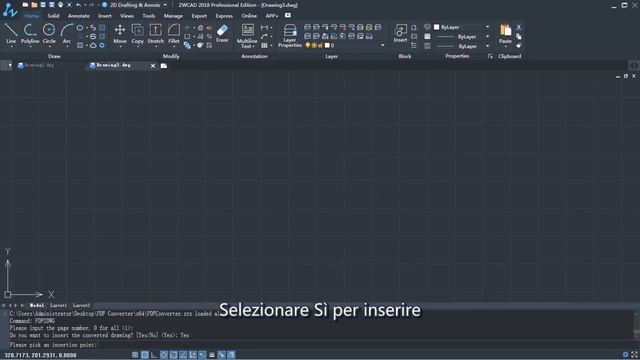The height and width of the screenshot is (360, 640).
Task: Click the settings gear icon in status bar
Action: [625, 355]
